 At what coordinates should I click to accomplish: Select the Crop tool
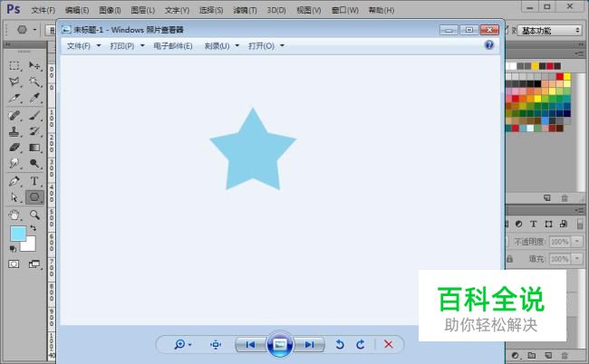14,98
